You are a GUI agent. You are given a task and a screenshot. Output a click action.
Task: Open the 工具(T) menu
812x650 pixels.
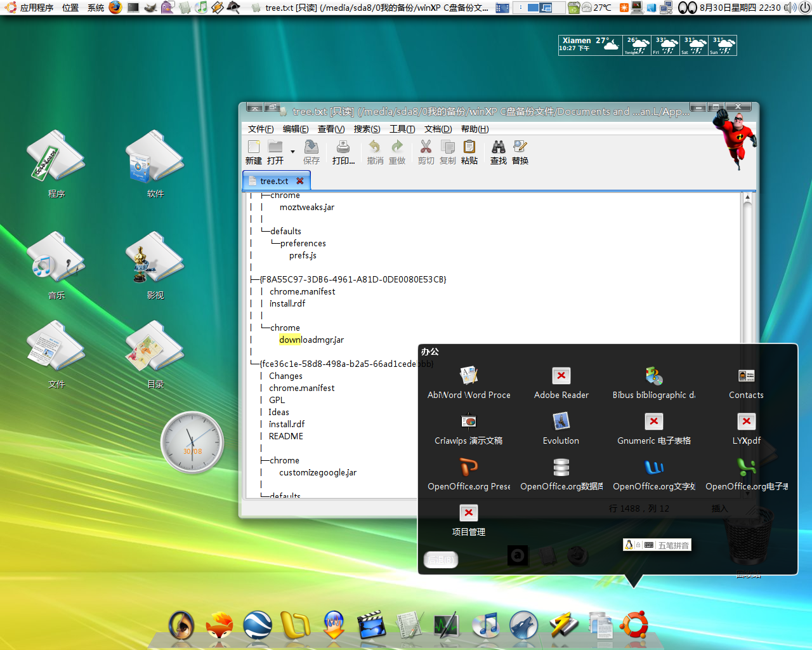point(402,129)
